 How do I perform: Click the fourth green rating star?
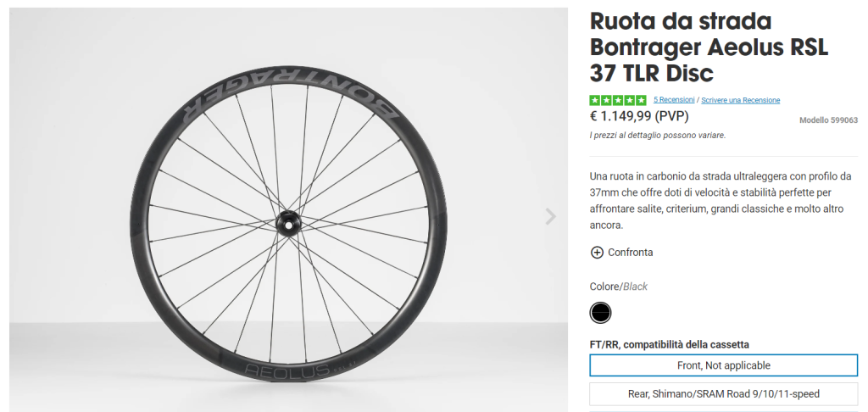click(x=630, y=100)
